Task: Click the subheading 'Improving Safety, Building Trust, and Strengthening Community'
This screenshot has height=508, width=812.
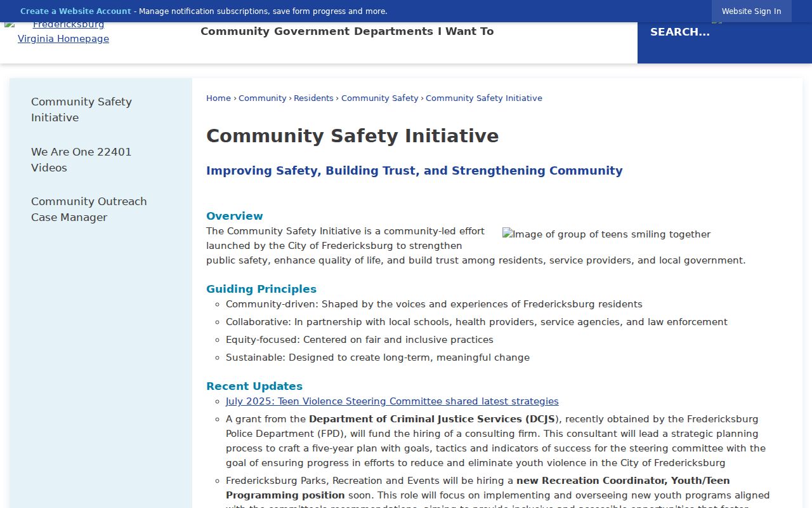Action: point(414,170)
